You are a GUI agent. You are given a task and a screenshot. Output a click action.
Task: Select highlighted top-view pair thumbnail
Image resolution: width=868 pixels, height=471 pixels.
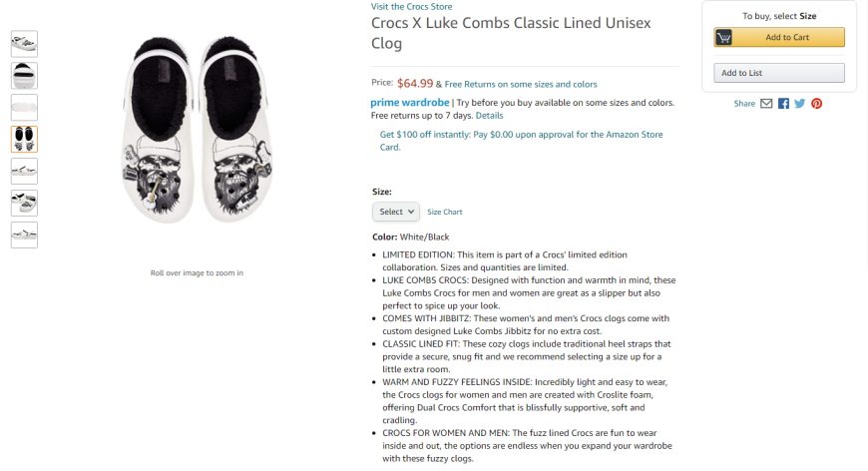(x=24, y=140)
